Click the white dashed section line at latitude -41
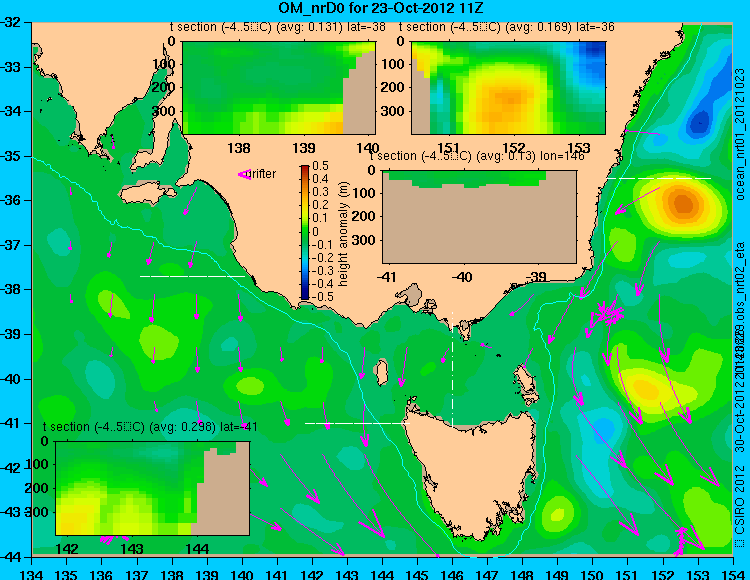Image resolution: width=750 pixels, height=580 pixels. point(357,423)
